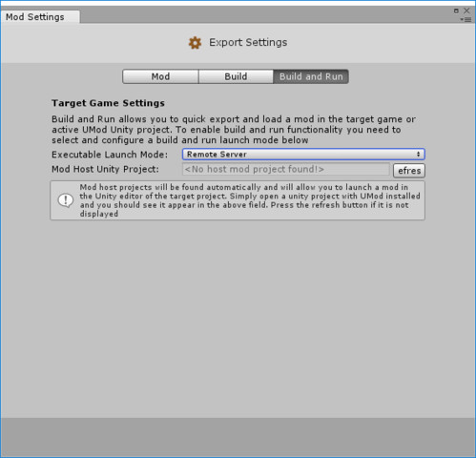Maximize the Mod Settings window
Image resolution: width=476 pixels, height=458 pixels.
point(456,10)
